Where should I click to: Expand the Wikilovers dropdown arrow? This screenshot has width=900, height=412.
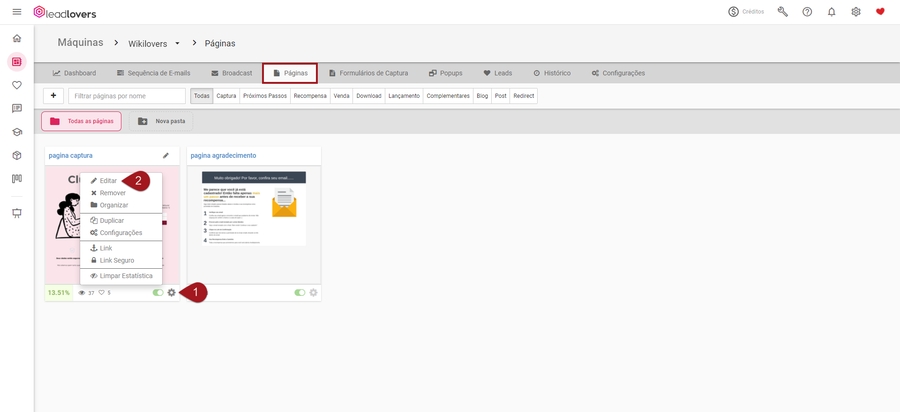[177, 44]
